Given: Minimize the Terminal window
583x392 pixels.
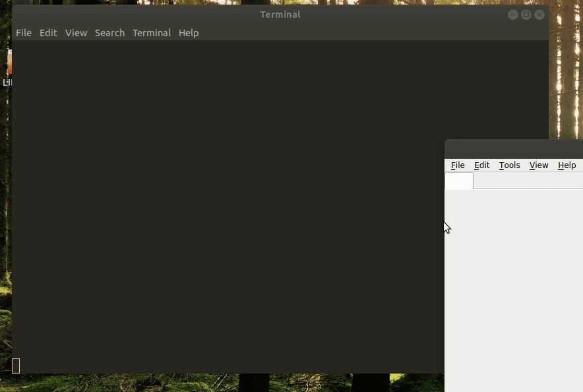Looking at the screenshot, I should (512, 14).
